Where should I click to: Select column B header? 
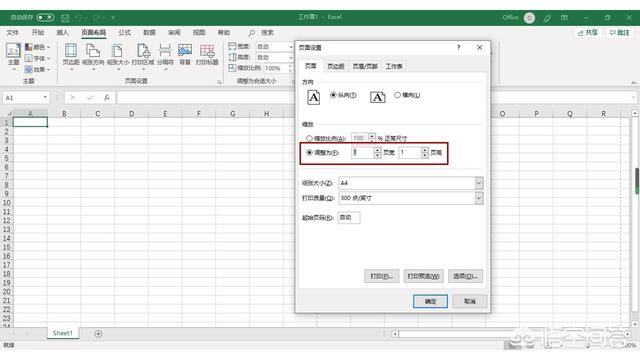[x=64, y=114]
